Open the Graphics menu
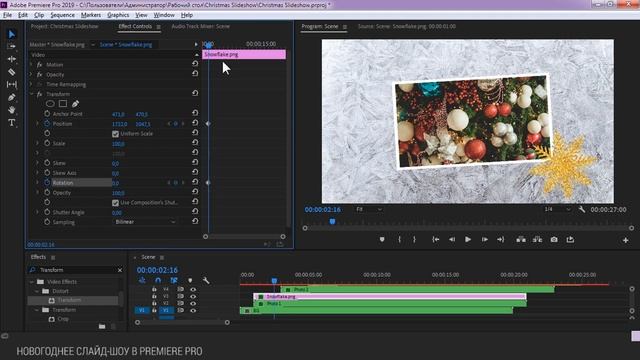The height and width of the screenshot is (360, 640). 118,15
